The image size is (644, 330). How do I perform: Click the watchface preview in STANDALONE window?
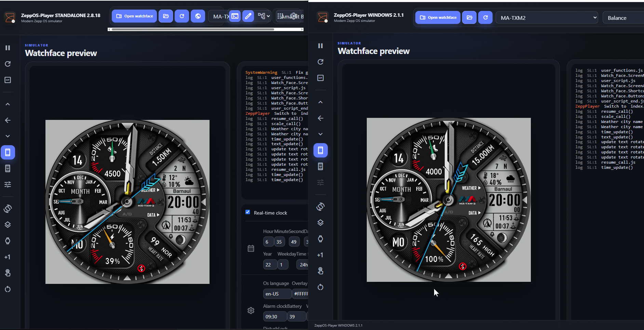(x=128, y=202)
